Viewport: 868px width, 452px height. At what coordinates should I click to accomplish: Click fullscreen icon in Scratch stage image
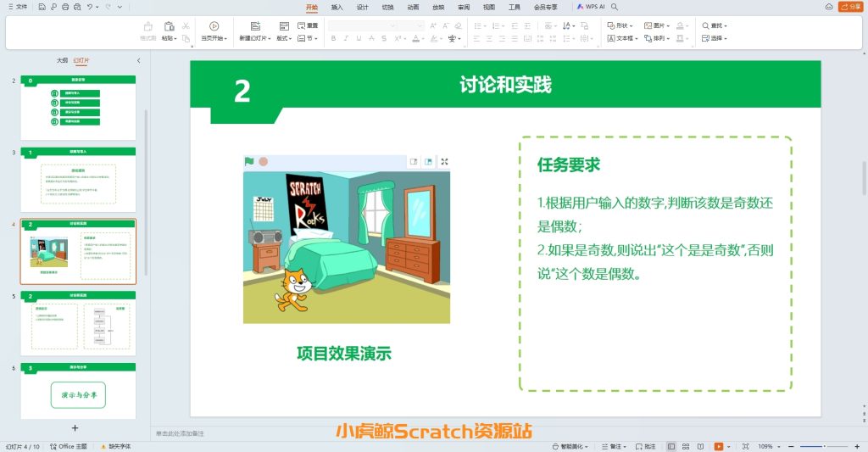click(x=444, y=161)
